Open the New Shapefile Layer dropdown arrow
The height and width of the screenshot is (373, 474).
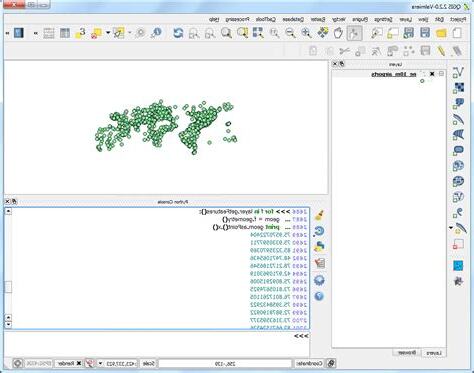click(451, 228)
